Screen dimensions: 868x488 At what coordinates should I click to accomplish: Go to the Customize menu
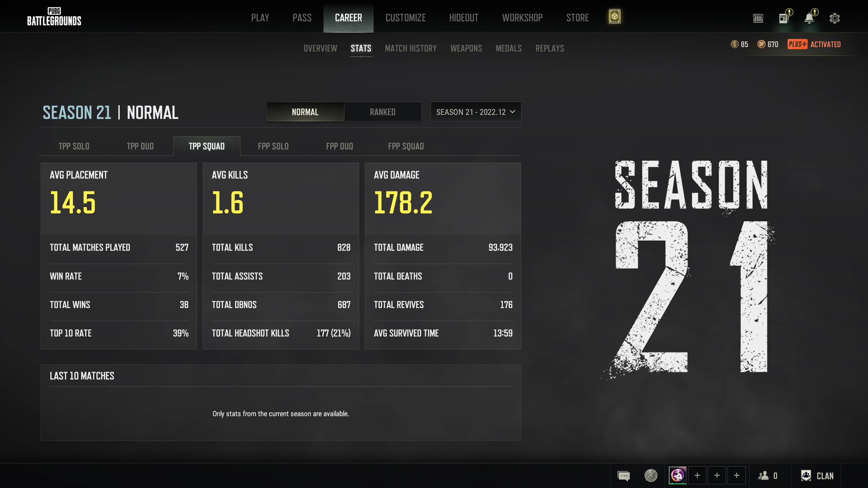[x=406, y=18]
